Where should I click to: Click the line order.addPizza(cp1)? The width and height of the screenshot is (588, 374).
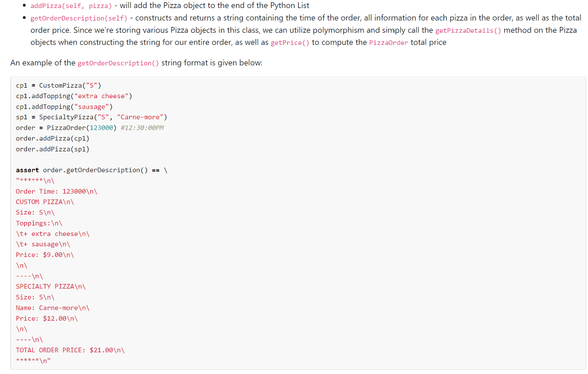[x=52, y=138]
